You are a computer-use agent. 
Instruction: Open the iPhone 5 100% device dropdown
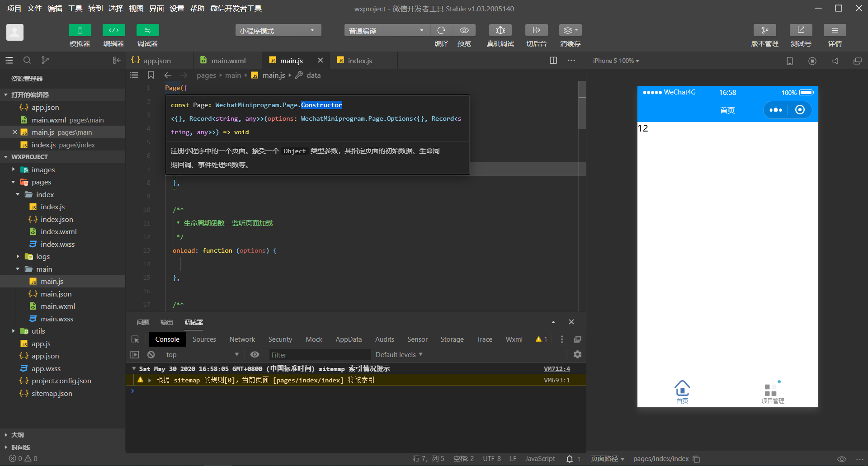pos(616,61)
